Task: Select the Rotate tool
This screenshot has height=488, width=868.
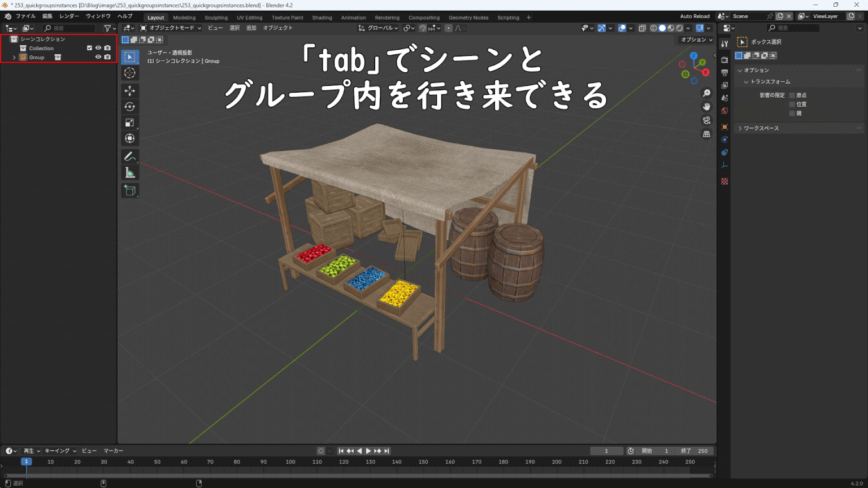Action: point(130,106)
